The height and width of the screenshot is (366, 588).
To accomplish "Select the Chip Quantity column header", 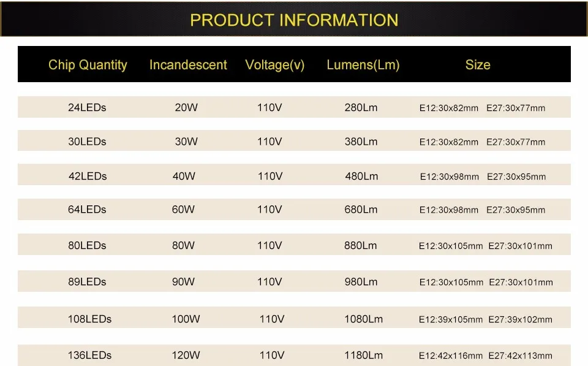I will tap(88, 65).
